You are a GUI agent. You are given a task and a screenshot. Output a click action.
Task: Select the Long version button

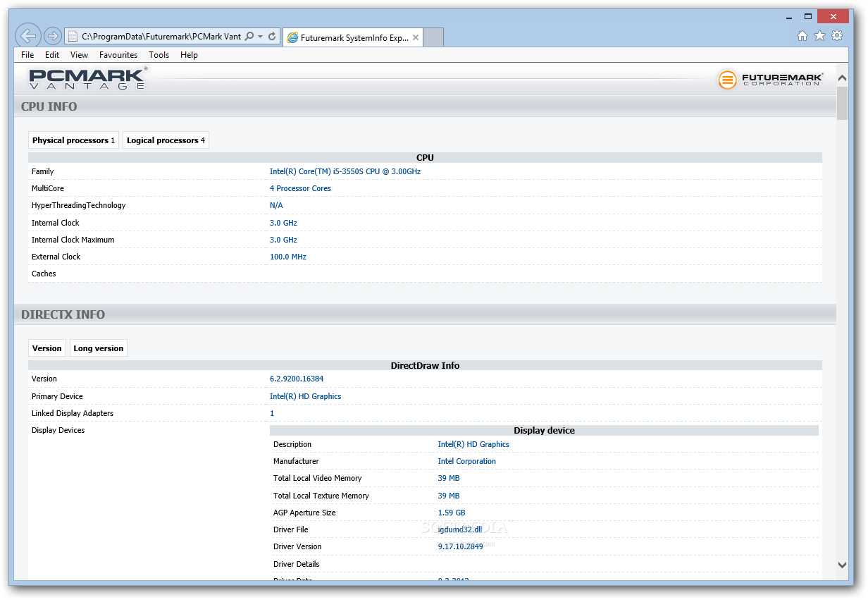pyautogui.click(x=99, y=348)
